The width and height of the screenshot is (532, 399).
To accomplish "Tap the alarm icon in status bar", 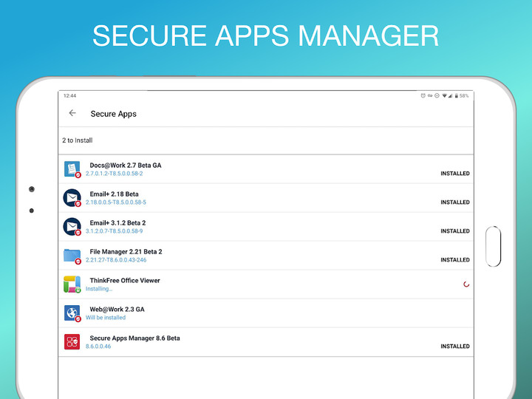I will (423, 96).
